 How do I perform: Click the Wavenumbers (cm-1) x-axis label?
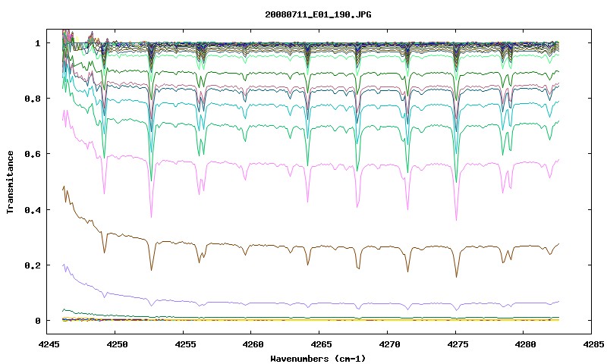[318, 359]
